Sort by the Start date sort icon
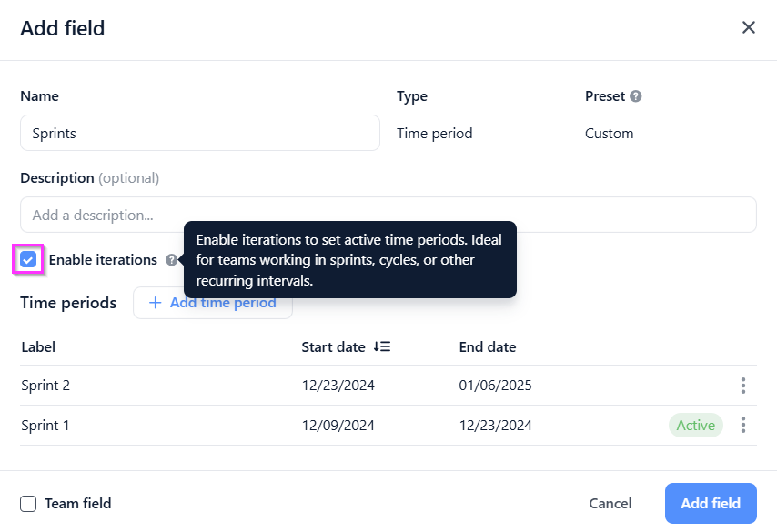The height and width of the screenshot is (532, 777). [x=382, y=346]
